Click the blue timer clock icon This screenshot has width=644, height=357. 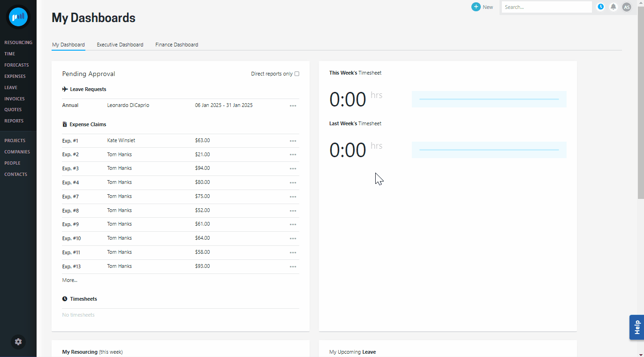[x=600, y=7]
